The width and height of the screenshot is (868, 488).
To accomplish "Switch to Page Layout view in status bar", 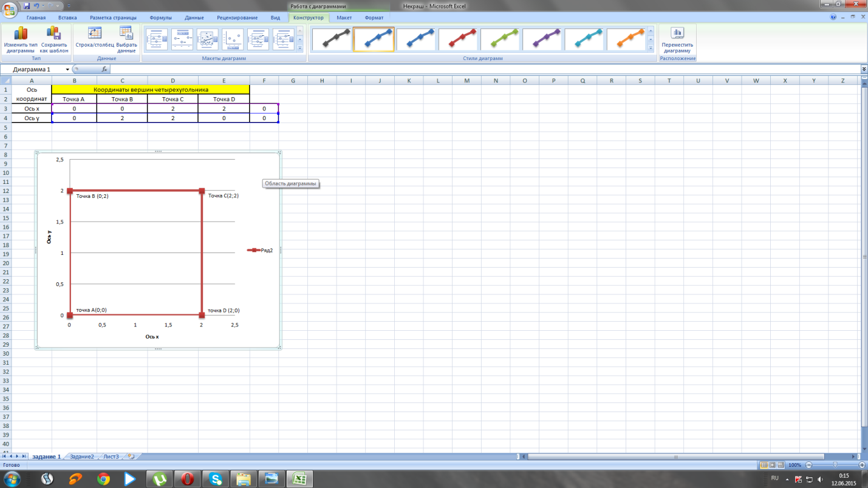I will [772, 465].
